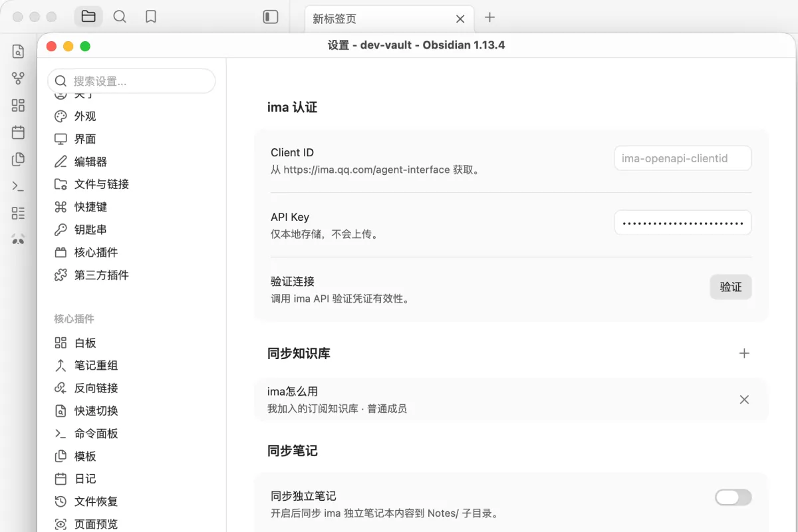Click the 仅本地存储，不会上传。 description
The height and width of the screenshot is (532, 798).
[325, 234]
